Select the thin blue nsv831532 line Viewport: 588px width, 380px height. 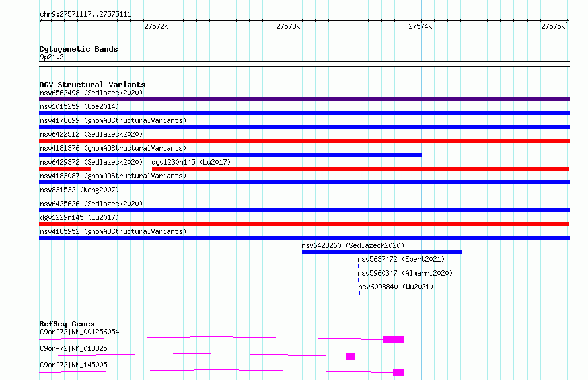tap(304, 196)
